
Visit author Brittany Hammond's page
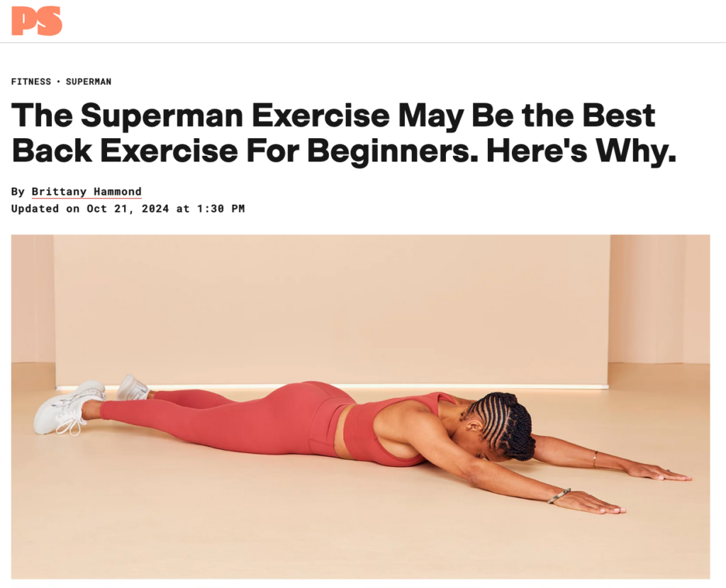pos(86,191)
